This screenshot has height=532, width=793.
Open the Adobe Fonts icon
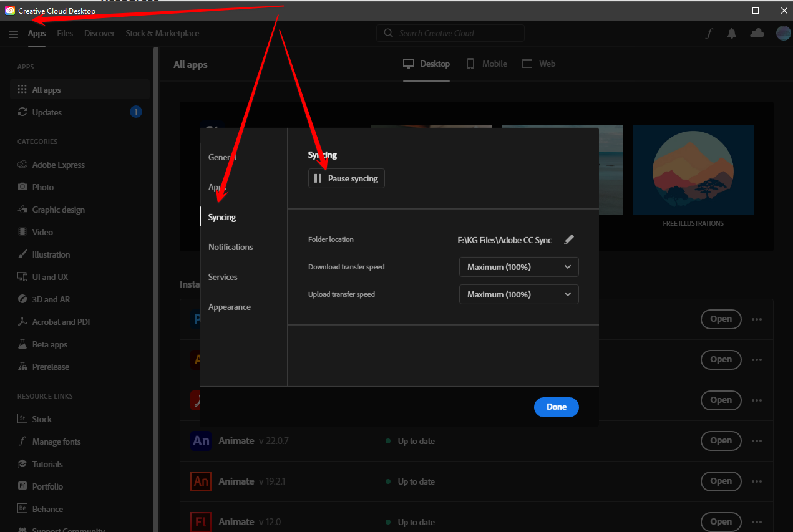point(709,33)
